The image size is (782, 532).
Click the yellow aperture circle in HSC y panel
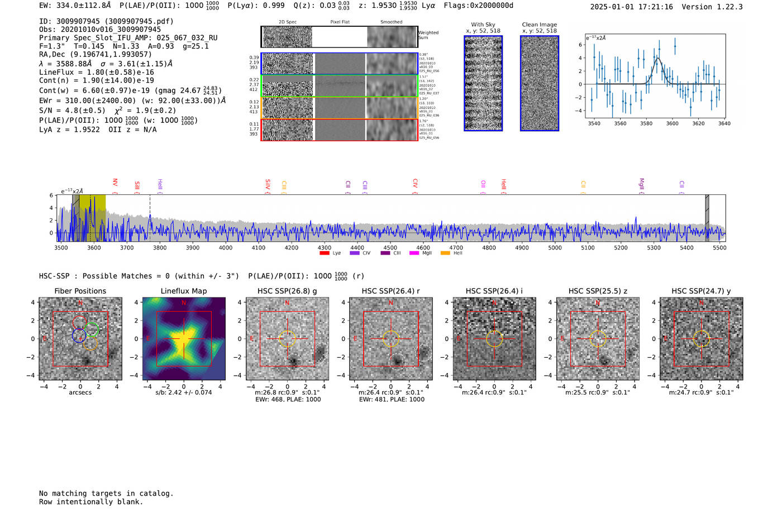tap(701, 338)
